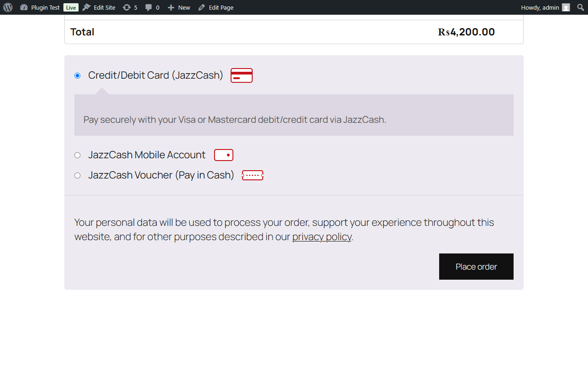
Task: Select JazzCash Mobile Account radio button
Action: (x=78, y=155)
